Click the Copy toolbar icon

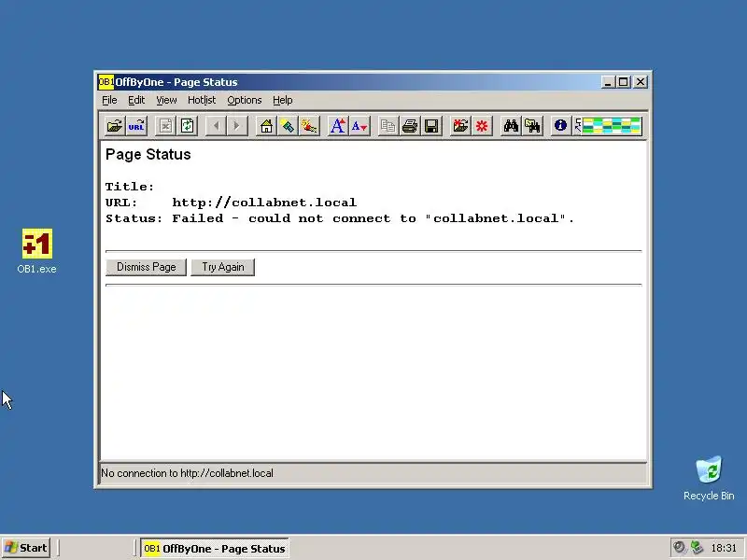pyautogui.click(x=388, y=126)
